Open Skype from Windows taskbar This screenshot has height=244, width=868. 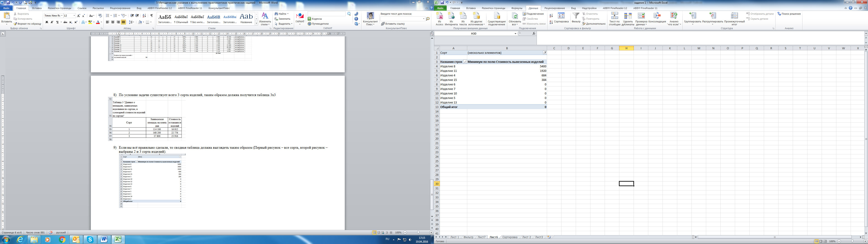pyautogui.click(x=90, y=240)
